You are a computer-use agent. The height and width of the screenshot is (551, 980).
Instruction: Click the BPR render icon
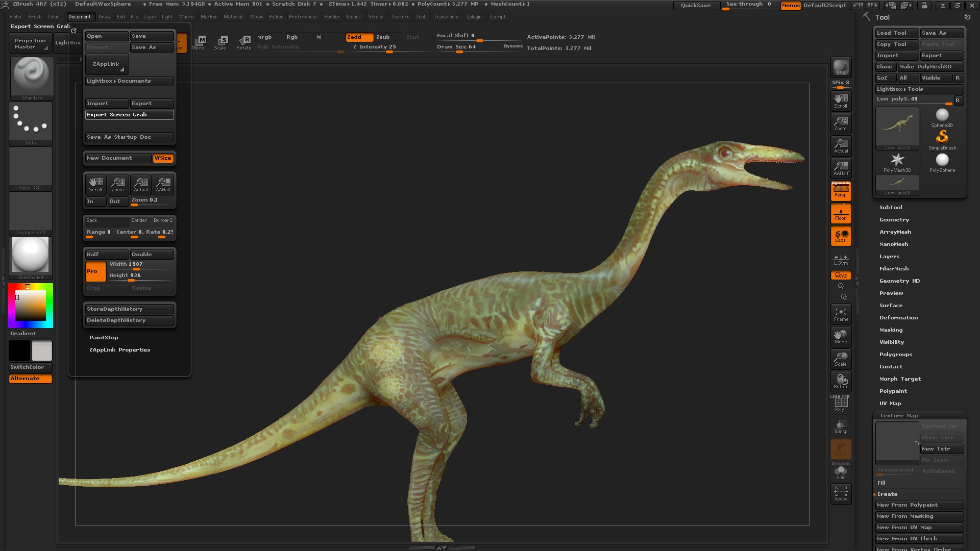pos(841,67)
